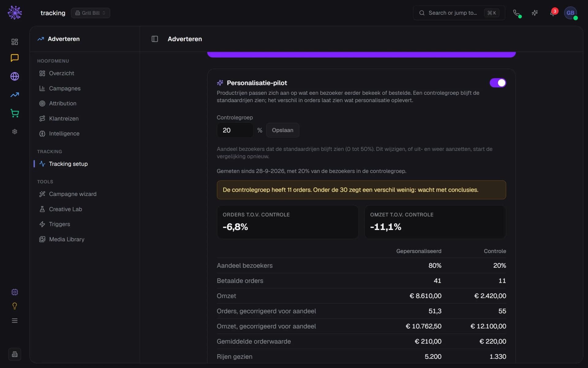Click the tracking title in top bar
588x368 pixels.
tap(53, 13)
